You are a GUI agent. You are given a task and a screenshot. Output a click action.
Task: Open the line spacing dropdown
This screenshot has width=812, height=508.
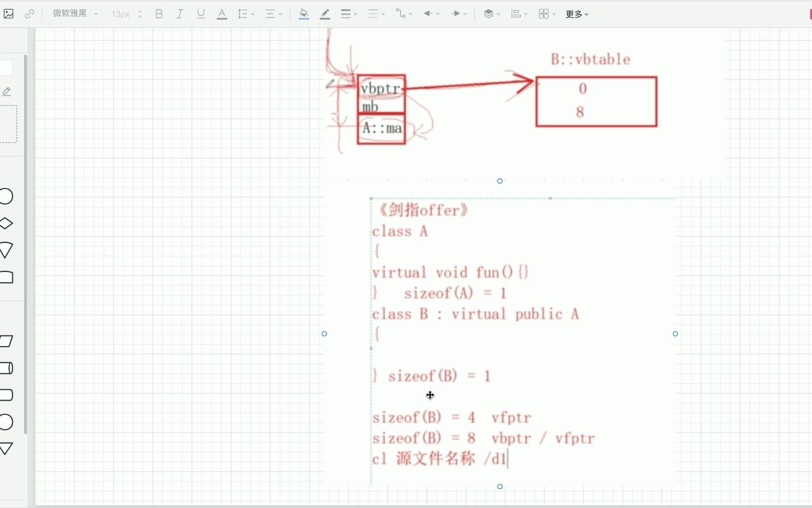coord(246,14)
